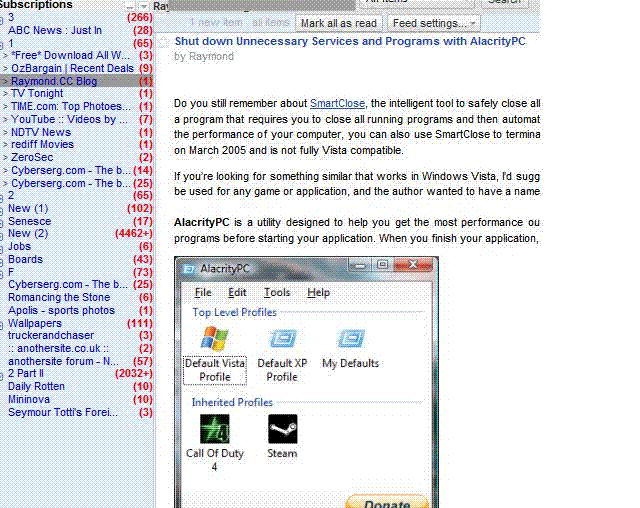Open the File menu in AlacrityPC
Screen dimensions: 640x508
203,293
